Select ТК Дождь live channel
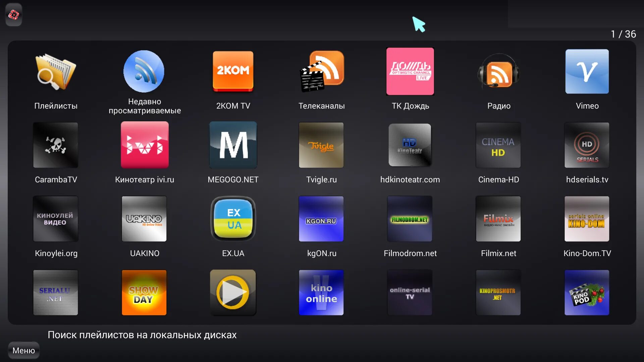This screenshot has height=362, width=644. (410, 72)
